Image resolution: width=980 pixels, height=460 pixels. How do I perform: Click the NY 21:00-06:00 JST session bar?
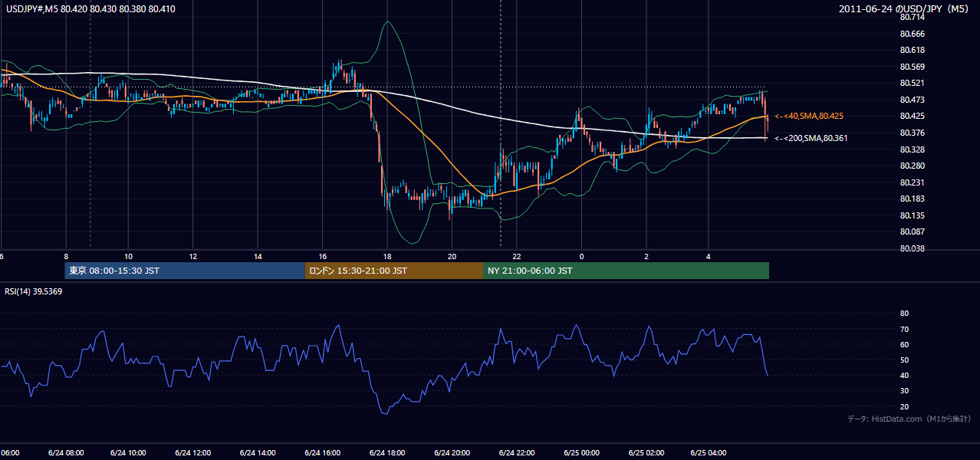tap(626, 271)
